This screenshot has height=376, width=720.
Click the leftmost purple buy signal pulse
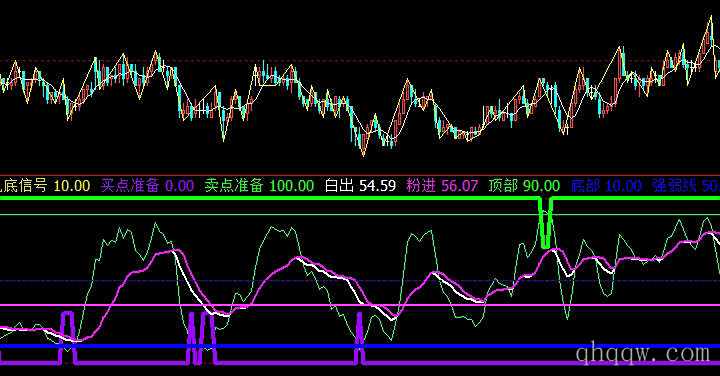pos(68,337)
